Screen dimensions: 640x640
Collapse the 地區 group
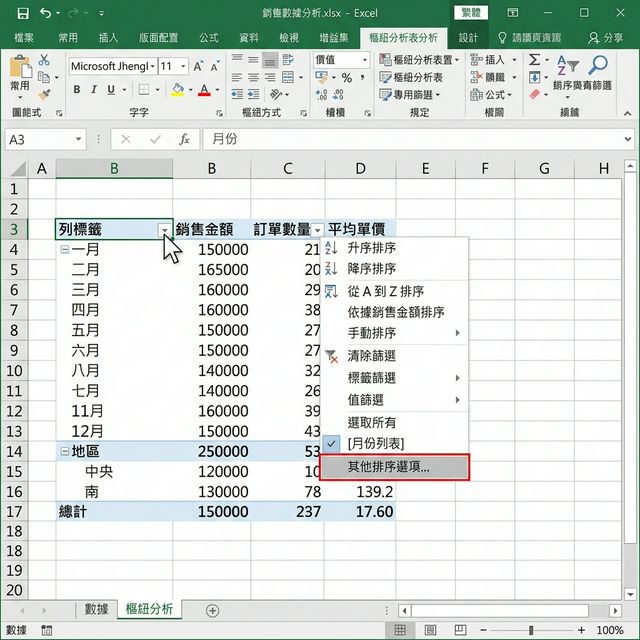pos(64,451)
